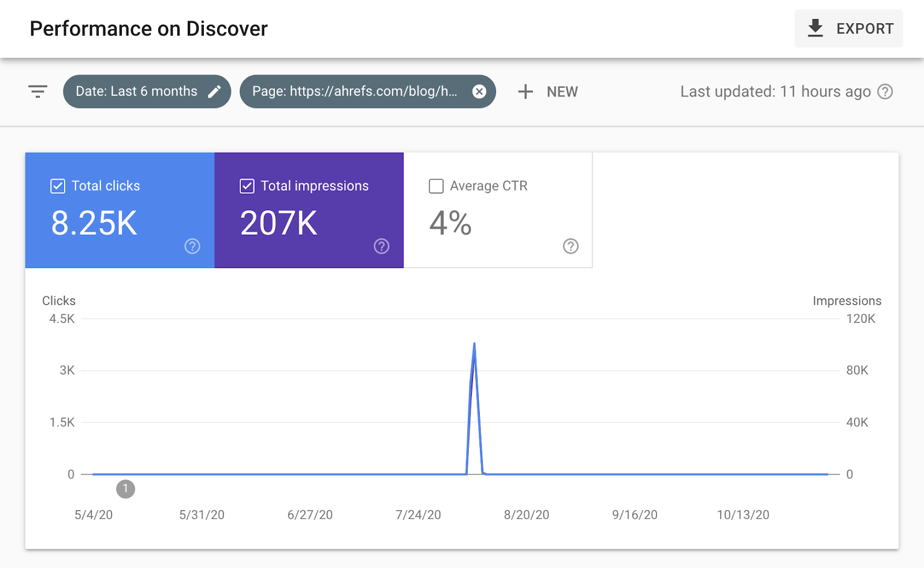Uncheck the Total clicks checkbox

click(58, 185)
